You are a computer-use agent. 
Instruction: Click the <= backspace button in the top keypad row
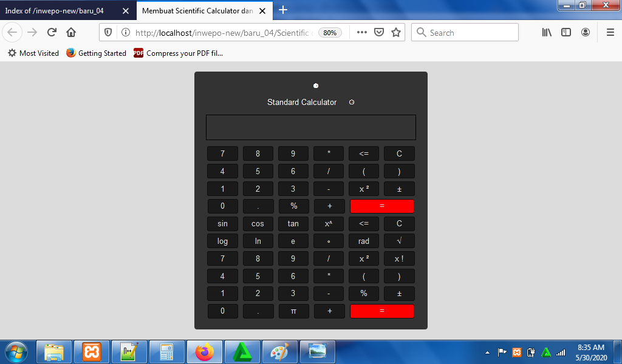[x=364, y=153]
